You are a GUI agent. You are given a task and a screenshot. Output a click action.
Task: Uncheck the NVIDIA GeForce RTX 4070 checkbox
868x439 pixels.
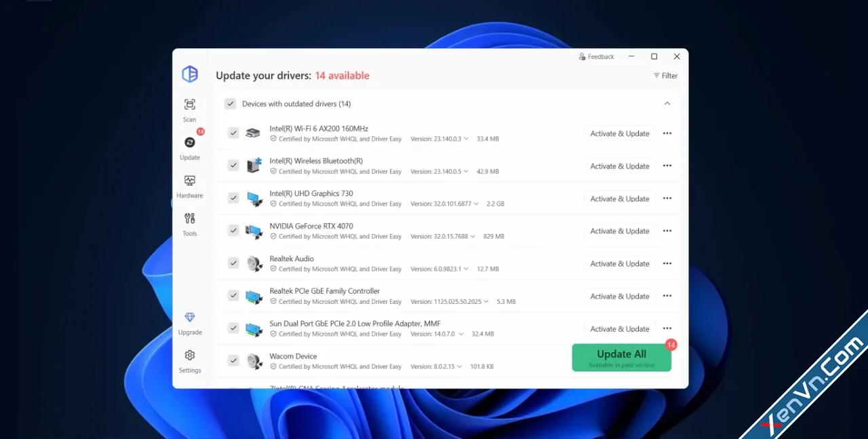(x=233, y=231)
